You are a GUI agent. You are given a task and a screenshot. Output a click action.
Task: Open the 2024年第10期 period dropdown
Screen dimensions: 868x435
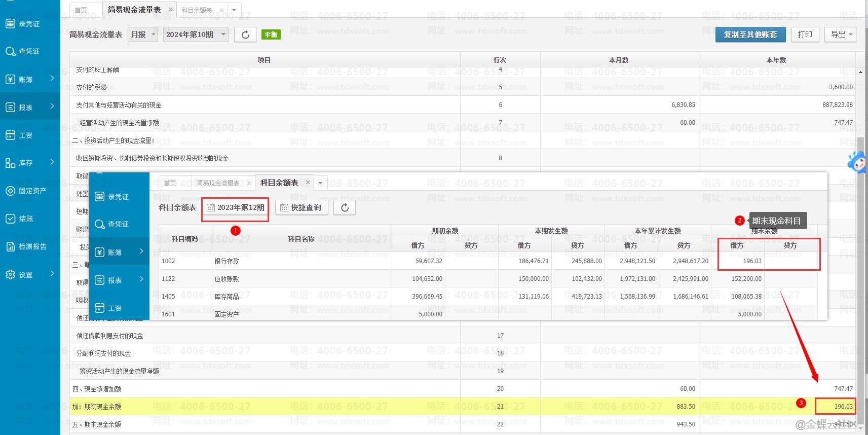tap(196, 34)
